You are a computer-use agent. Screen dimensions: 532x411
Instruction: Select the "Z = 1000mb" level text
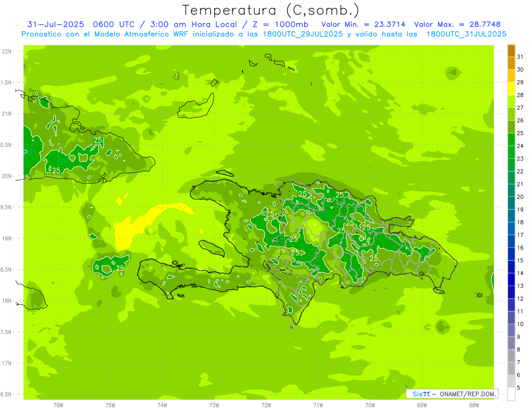coord(280,24)
